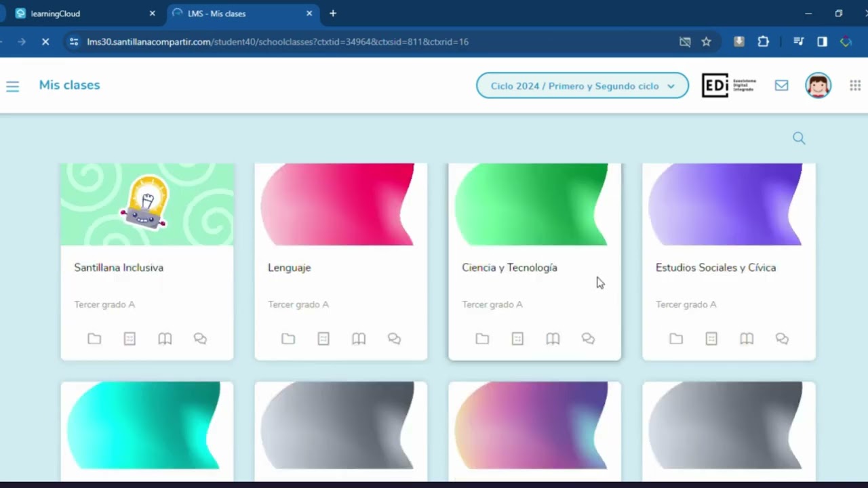Click the purple Estudios Sociales banner
The image size is (868, 488).
(726, 204)
